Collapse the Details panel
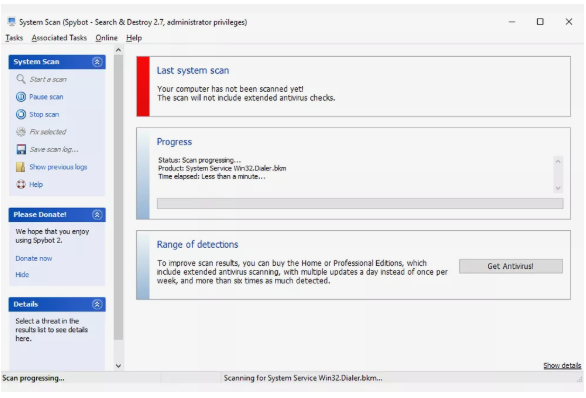 [97, 304]
